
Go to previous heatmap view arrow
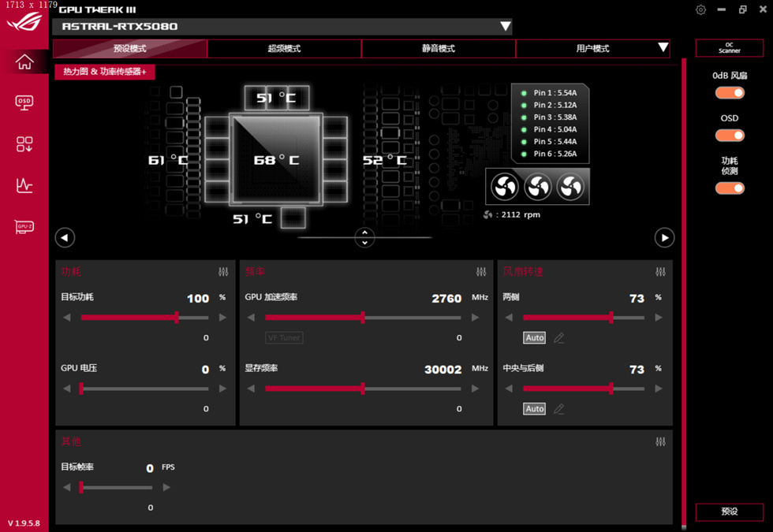(x=65, y=238)
